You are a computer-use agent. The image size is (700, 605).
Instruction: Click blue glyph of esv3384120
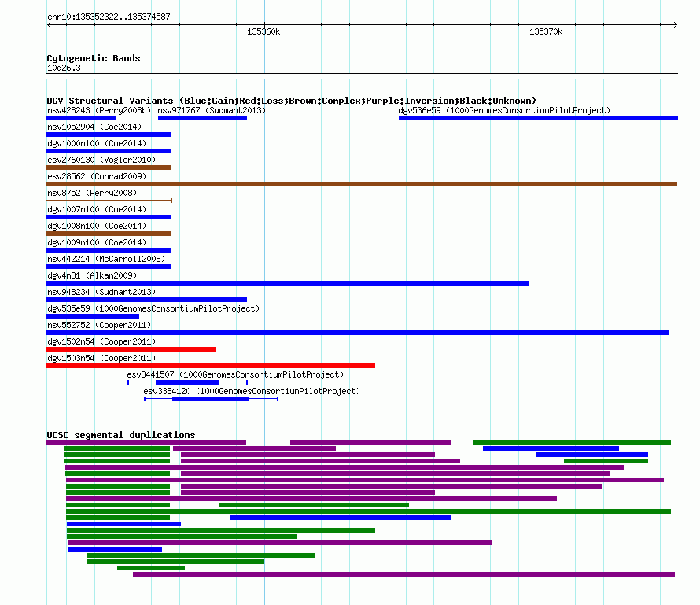(x=211, y=399)
